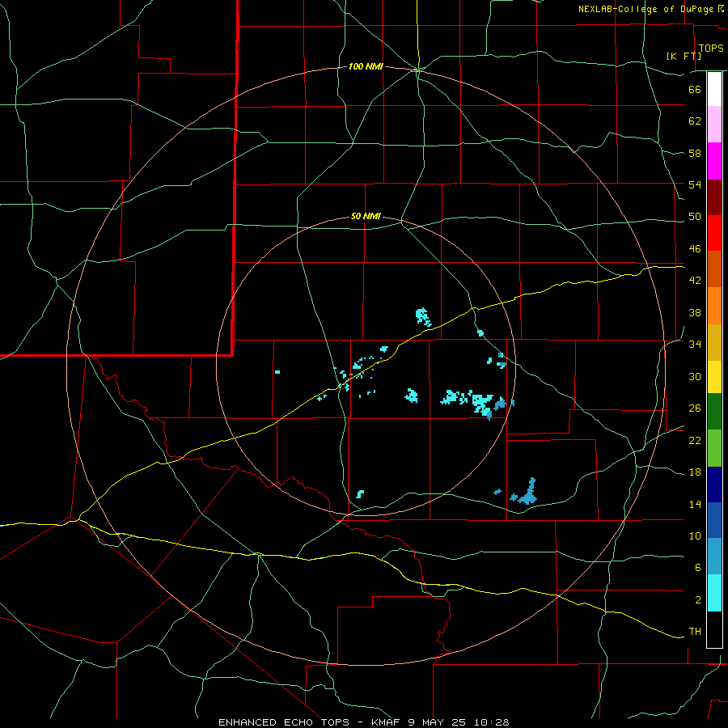Click the legend value 26

tap(695, 408)
